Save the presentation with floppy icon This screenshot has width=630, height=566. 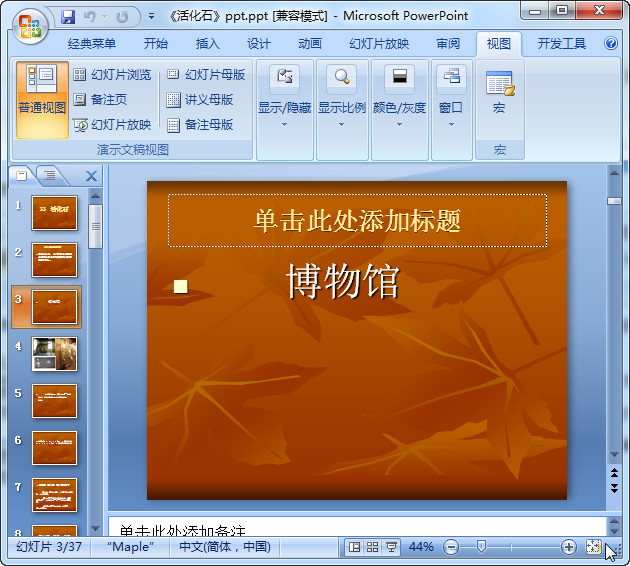pos(68,17)
